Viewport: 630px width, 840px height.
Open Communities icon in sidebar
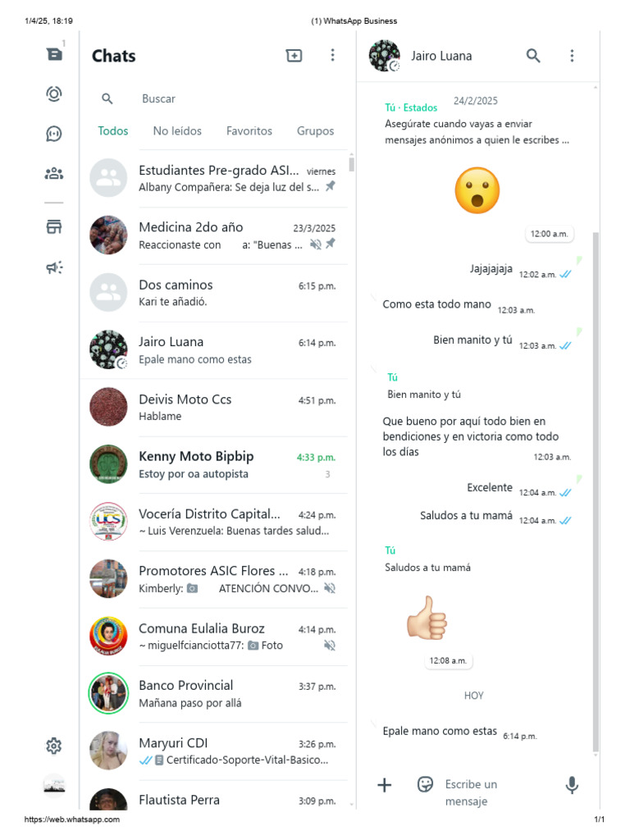(x=53, y=174)
